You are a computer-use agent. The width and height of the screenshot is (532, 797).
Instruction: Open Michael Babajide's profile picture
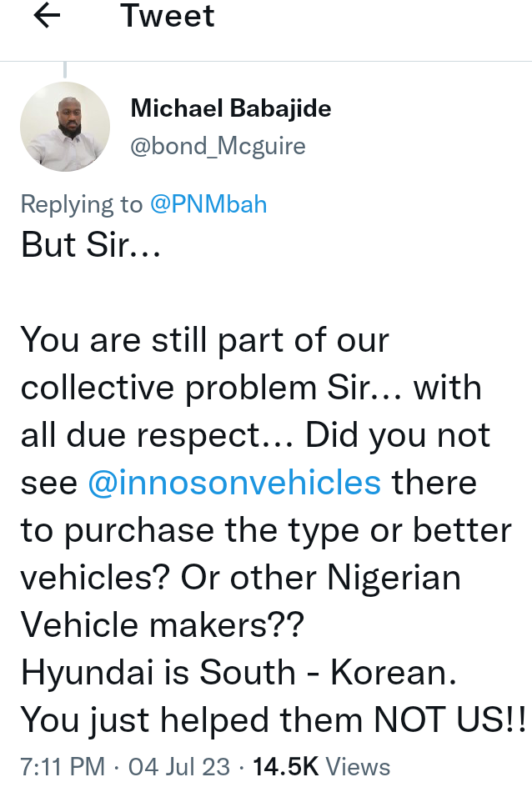pyautogui.click(x=64, y=126)
